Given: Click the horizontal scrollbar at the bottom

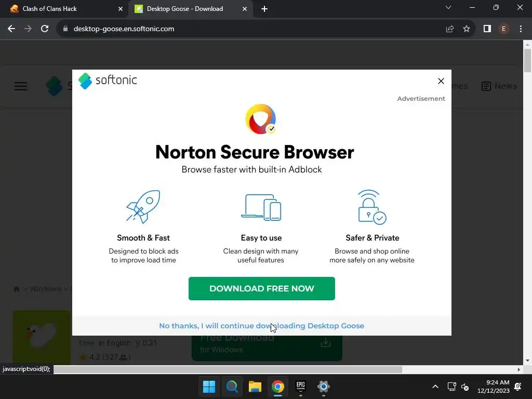Looking at the screenshot, I should 228,369.
